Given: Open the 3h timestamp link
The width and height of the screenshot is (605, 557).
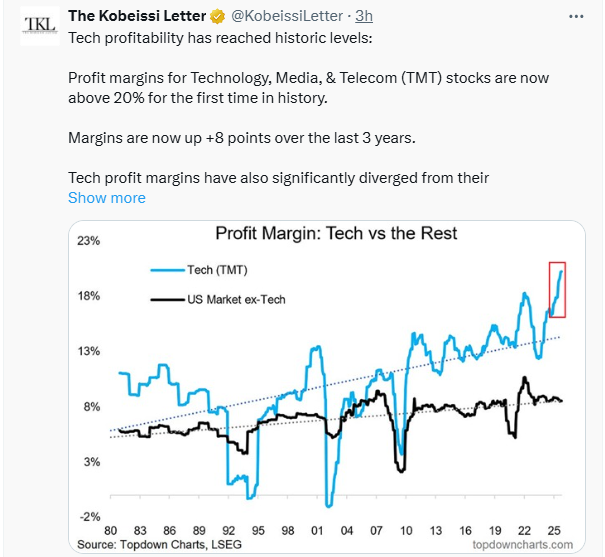Looking at the screenshot, I should point(365,17).
